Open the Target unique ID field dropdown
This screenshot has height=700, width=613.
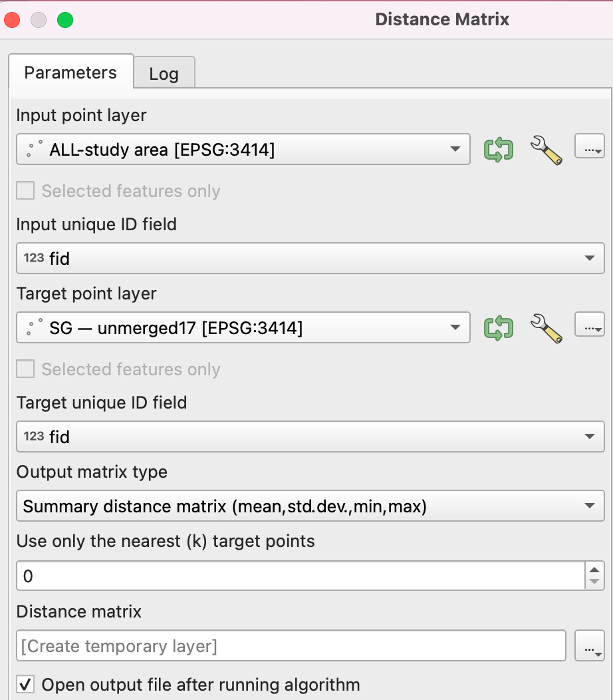[310, 437]
